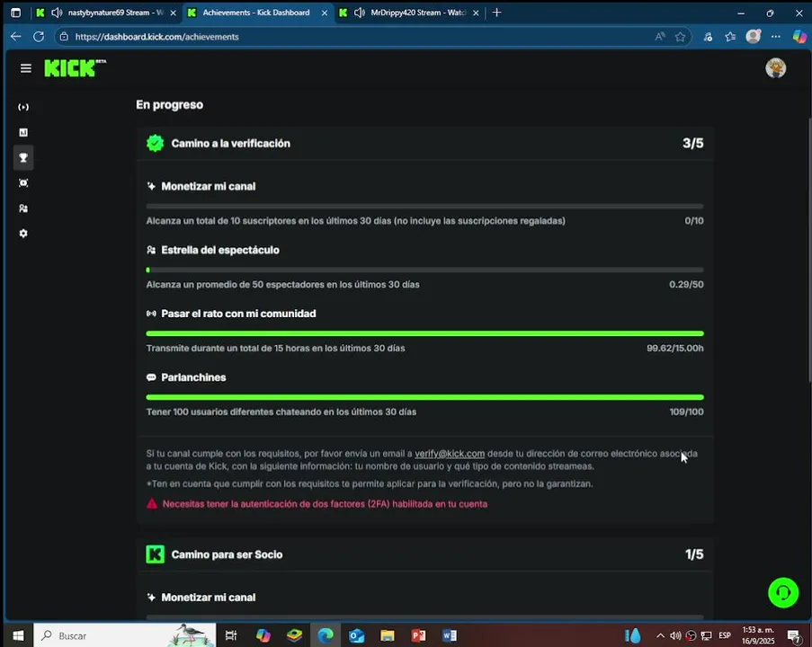Open the favorites list icon
This screenshot has width=812, height=647.
point(730,37)
